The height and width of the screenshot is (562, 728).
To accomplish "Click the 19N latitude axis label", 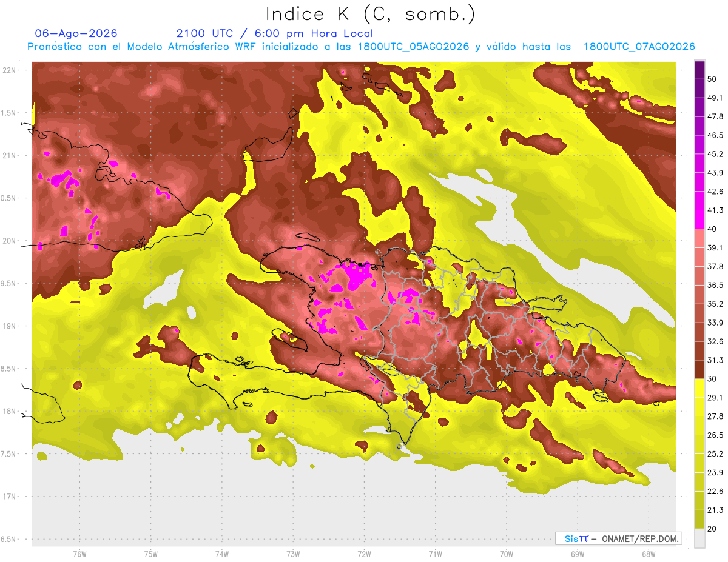I will (x=10, y=326).
